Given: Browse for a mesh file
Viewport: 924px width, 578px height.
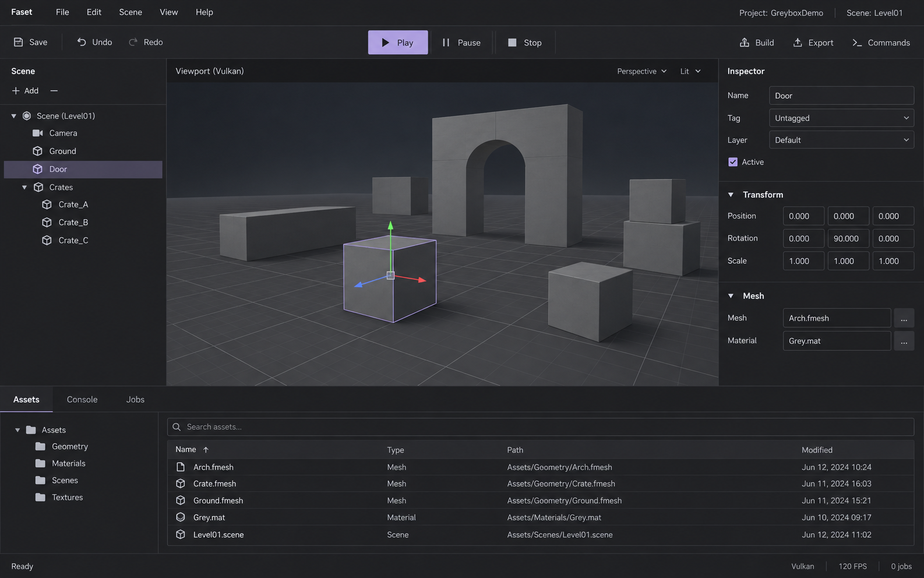Looking at the screenshot, I should tap(904, 318).
